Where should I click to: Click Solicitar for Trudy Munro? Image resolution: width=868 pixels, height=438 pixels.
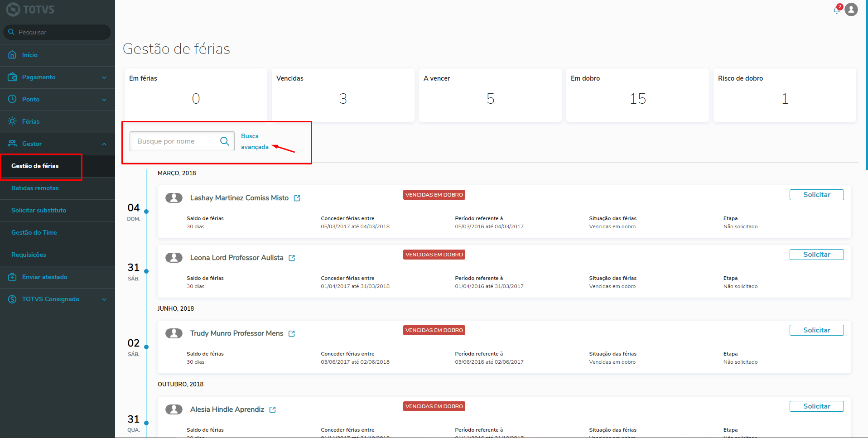[x=816, y=330]
